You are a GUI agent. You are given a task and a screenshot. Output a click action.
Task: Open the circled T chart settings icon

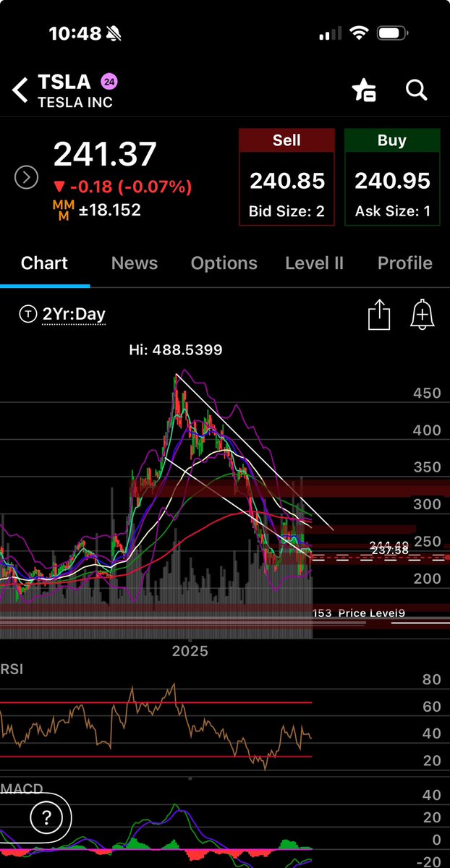point(28,314)
